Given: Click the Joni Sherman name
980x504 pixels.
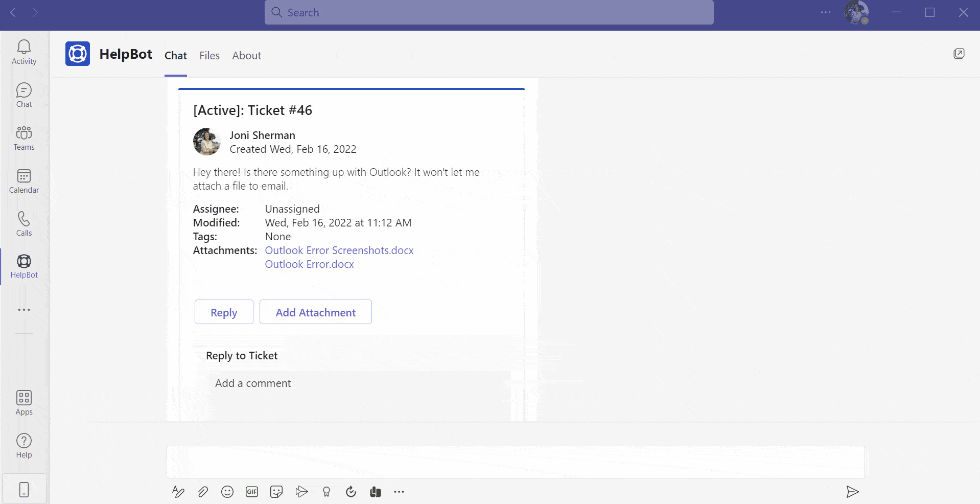Looking at the screenshot, I should [263, 135].
